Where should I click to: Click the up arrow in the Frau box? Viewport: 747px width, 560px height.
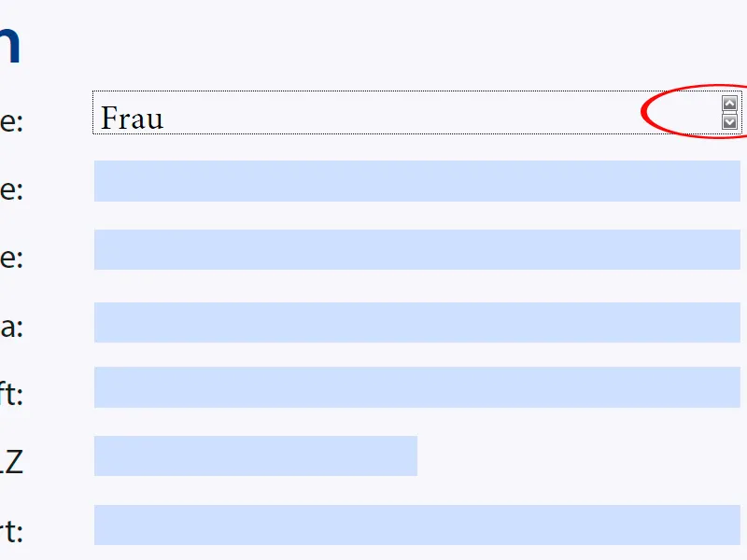[x=730, y=104]
